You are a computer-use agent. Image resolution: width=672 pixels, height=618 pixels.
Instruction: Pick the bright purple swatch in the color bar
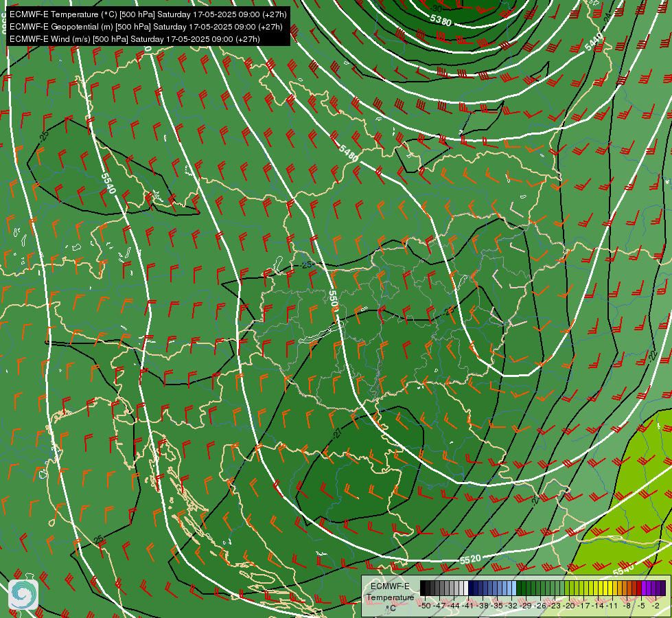(x=644, y=588)
